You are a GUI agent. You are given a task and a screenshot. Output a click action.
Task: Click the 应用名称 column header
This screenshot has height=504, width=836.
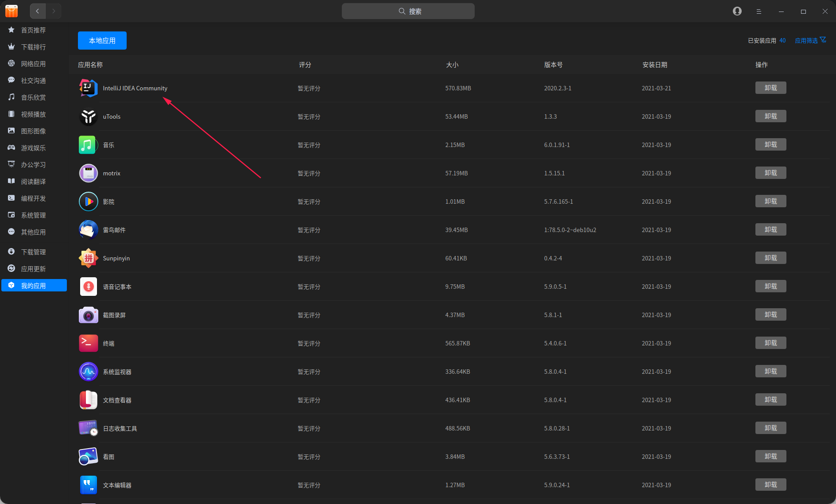point(90,65)
